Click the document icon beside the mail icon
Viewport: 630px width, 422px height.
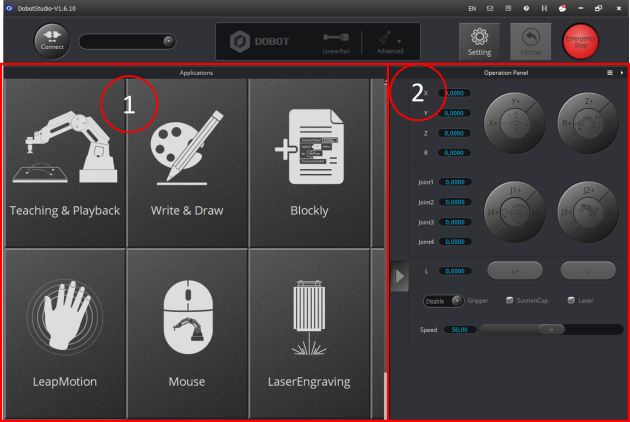(x=508, y=8)
